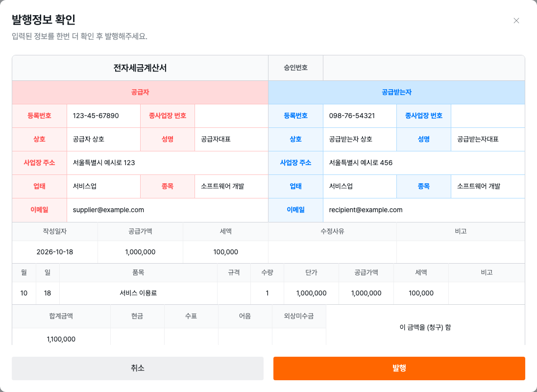
Task: Click the red 사업장 주소 label
Action: click(39, 163)
